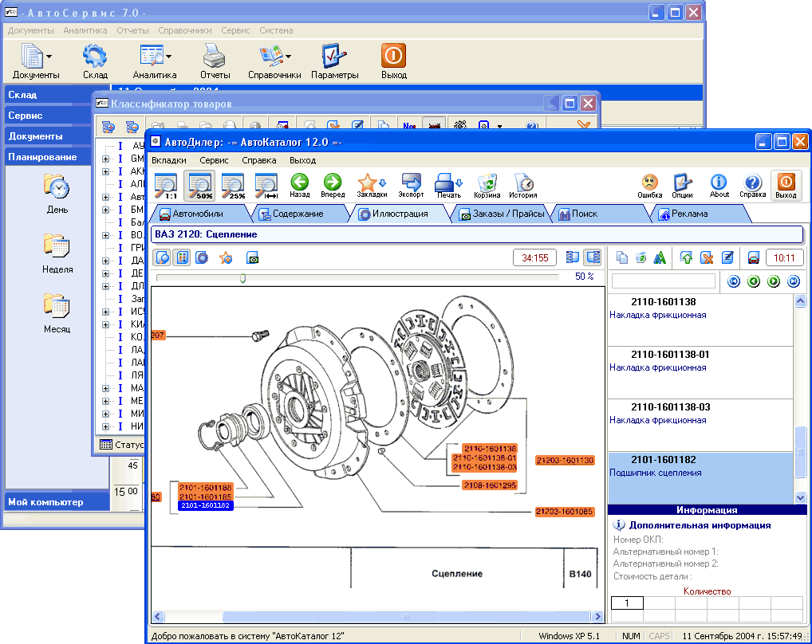Open the Склад icon in main toolbar

(x=95, y=61)
